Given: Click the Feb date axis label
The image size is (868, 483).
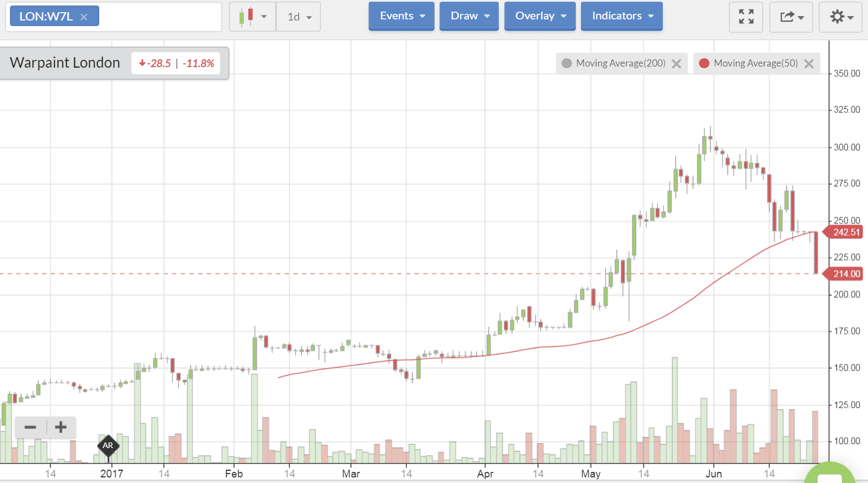Looking at the screenshot, I should tap(234, 474).
